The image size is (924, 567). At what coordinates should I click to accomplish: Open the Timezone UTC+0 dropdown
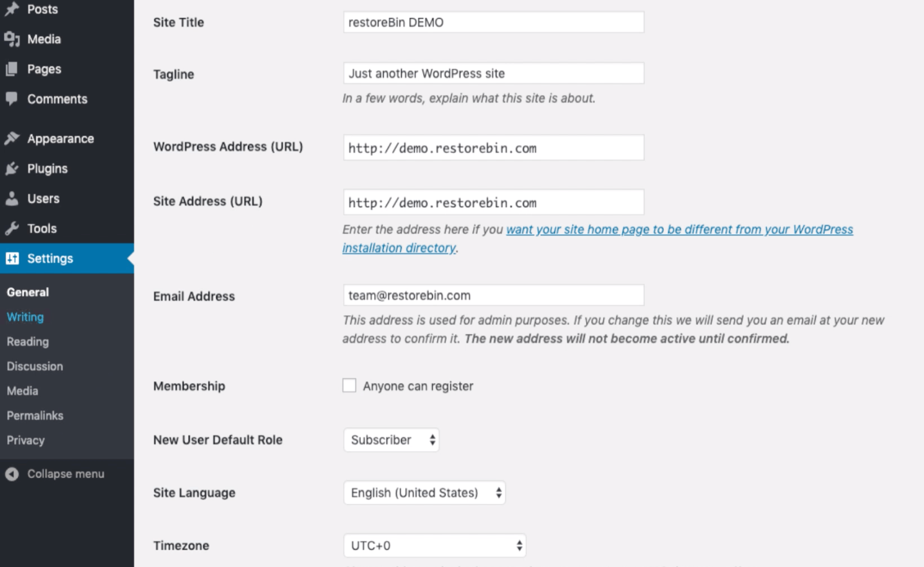[435, 546]
